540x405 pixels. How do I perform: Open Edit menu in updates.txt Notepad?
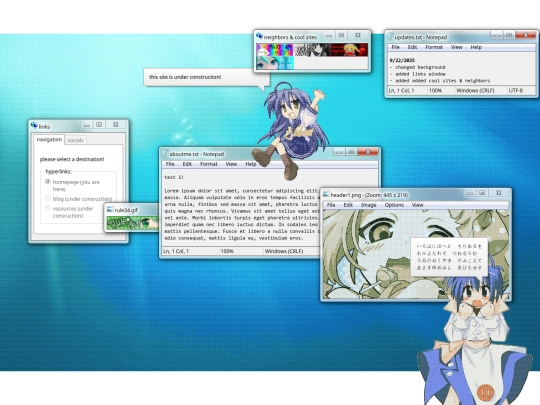pos(412,47)
